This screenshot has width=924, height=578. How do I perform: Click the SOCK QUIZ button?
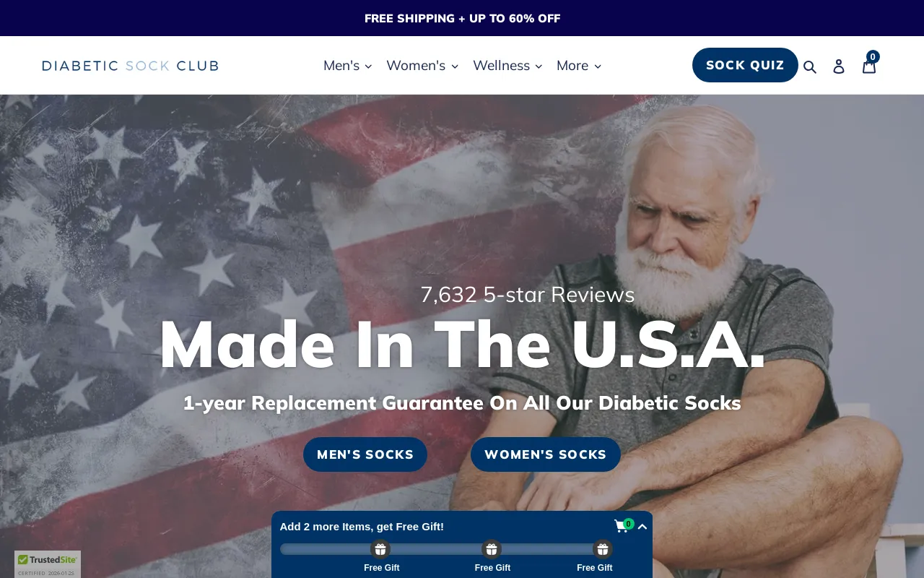[745, 65]
